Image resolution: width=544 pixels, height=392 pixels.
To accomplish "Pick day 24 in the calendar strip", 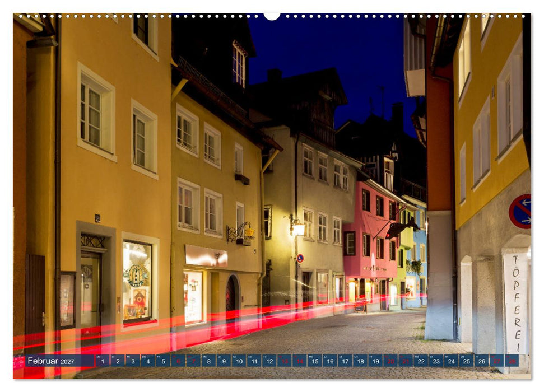I will (x=451, y=361).
